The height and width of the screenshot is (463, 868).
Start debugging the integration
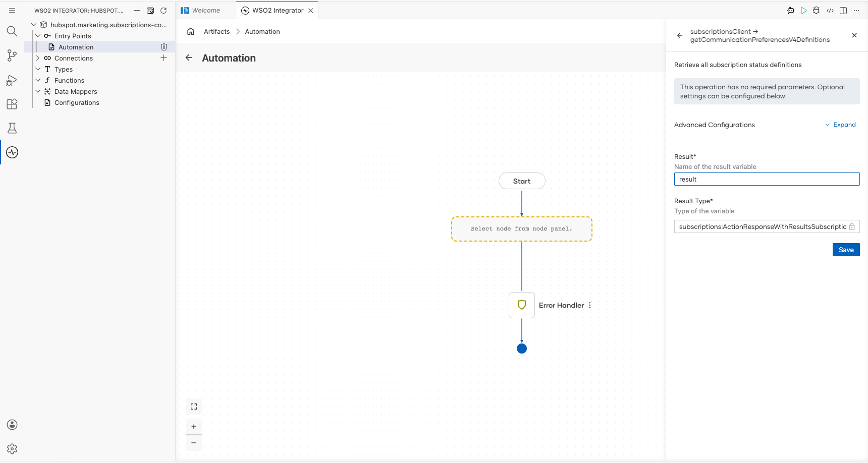(817, 10)
